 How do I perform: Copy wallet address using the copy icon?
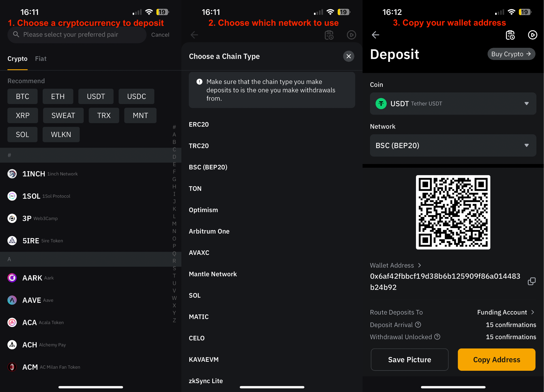[x=532, y=281]
